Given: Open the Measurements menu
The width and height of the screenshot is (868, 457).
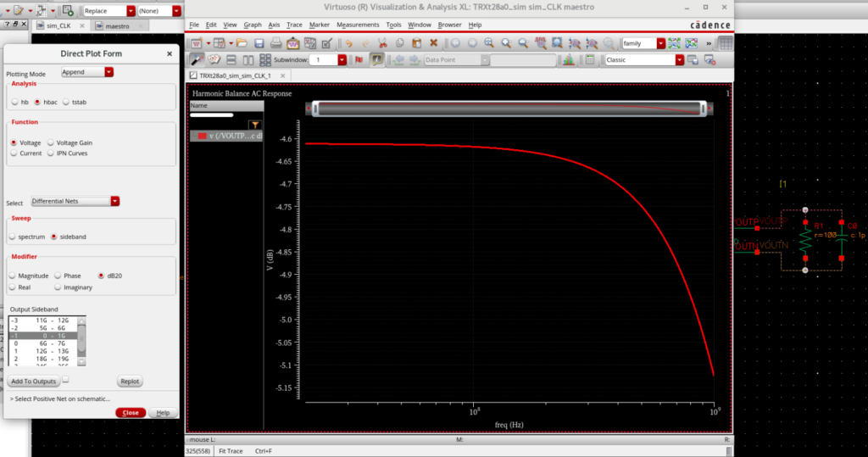Looking at the screenshot, I should (x=358, y=25).
